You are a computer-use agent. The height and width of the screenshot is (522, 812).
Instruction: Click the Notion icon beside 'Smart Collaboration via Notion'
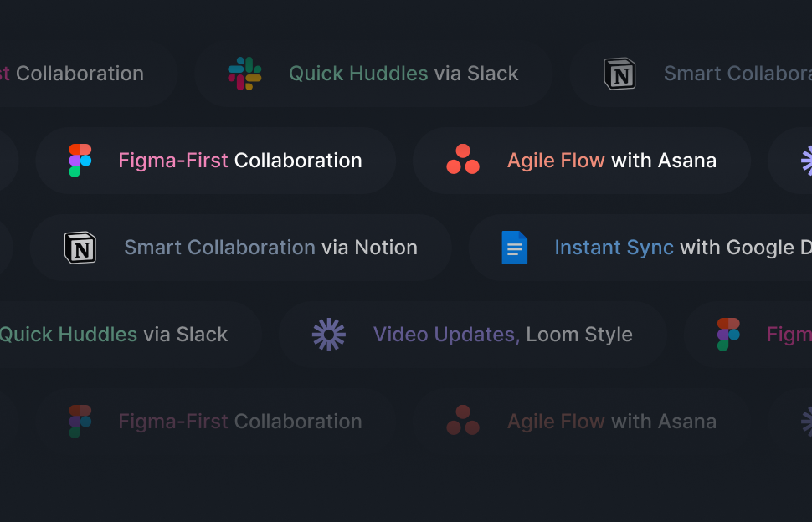point(80,248)
